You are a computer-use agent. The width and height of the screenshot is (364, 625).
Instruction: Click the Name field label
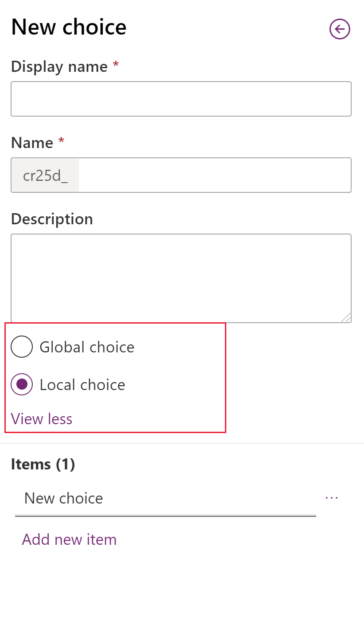pos(32,143)
